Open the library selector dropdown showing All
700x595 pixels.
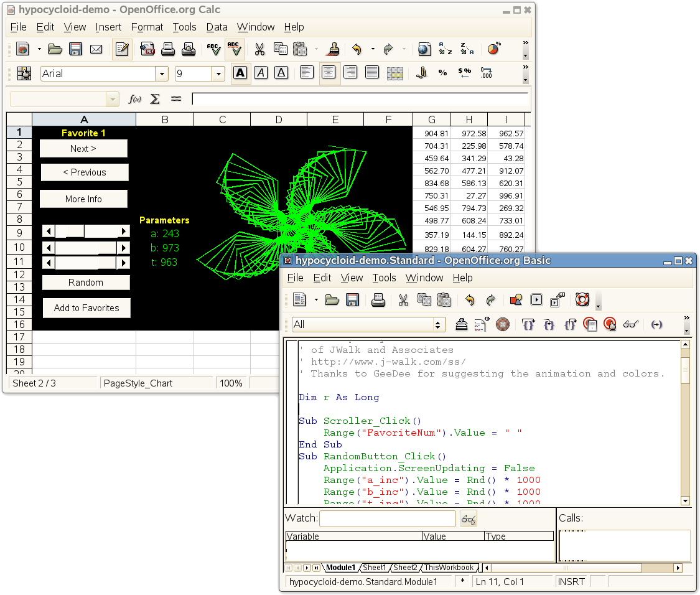click(x=439, y=324)
